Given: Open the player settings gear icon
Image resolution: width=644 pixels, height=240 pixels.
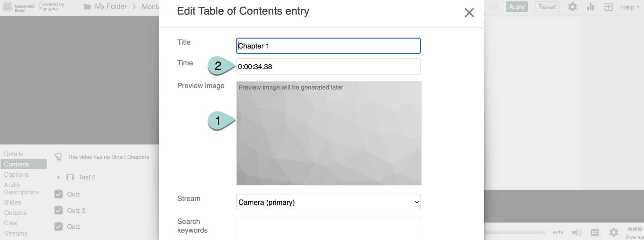Looking at the screenshot, I should (613, 232).
